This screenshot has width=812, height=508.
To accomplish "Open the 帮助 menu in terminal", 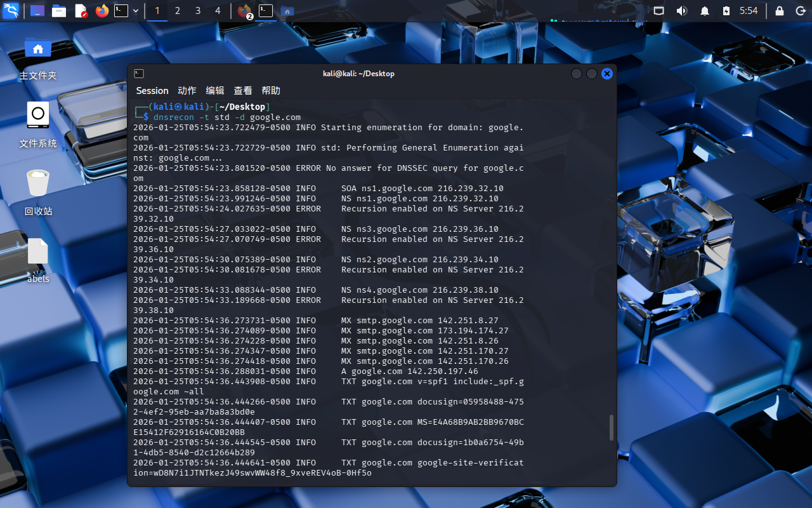I will tap(271, 91).
